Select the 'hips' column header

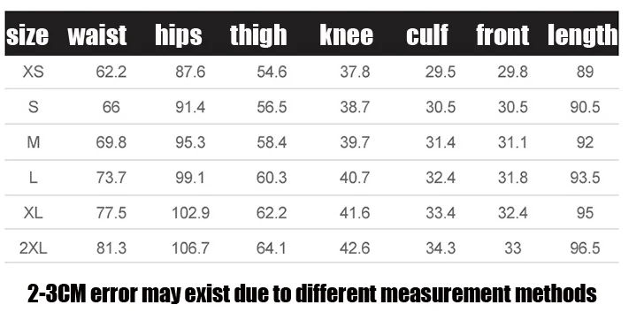(x=179, y=35)
